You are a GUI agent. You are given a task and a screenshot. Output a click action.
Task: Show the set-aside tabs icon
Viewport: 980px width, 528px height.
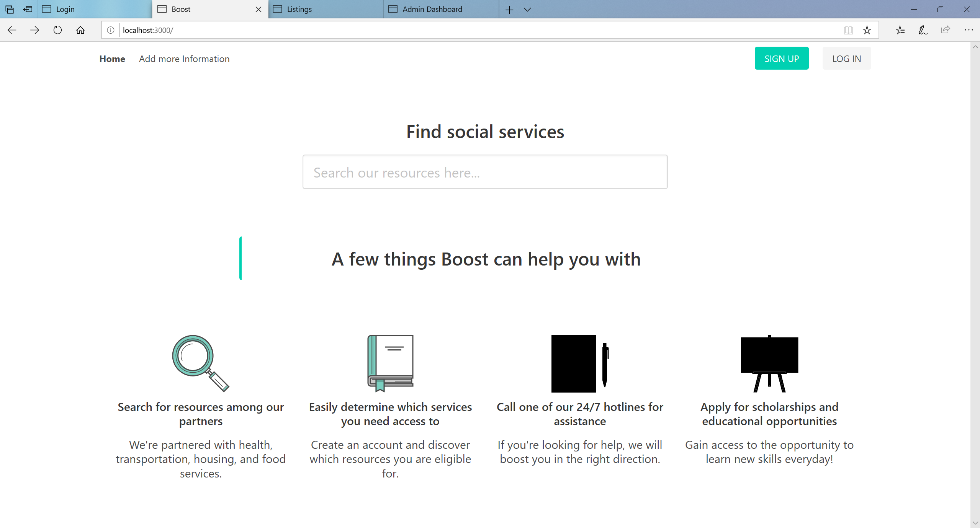click(10, 10)
